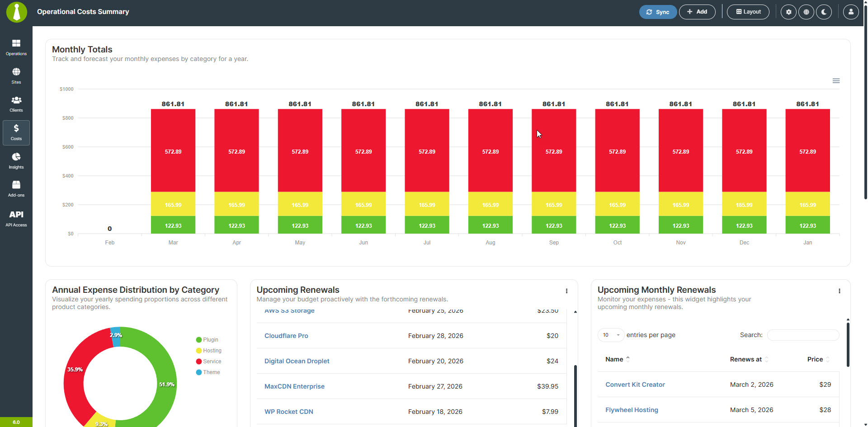Select Costs in the sidebar navigation

[x=16, y=132]
